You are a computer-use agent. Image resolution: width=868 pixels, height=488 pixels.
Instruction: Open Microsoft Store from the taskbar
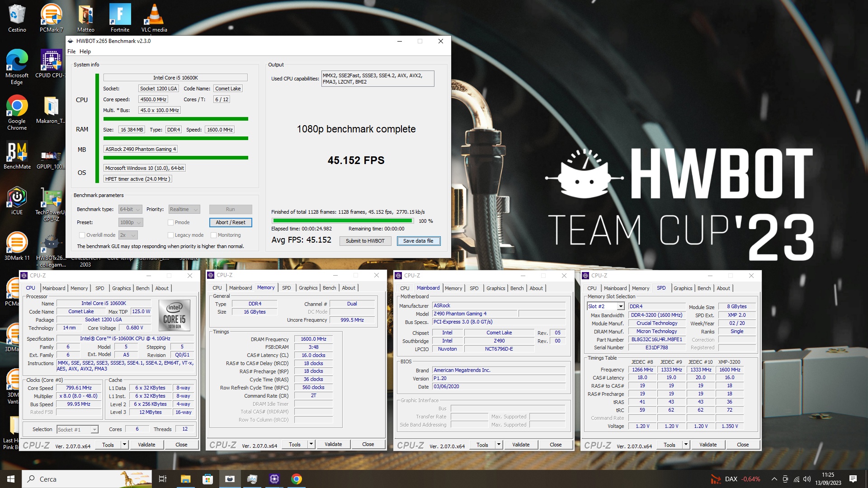[x=208, y=479]
